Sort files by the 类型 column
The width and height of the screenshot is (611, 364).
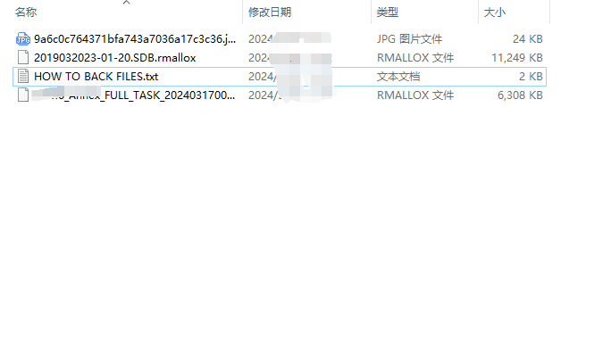tap(388, 12)
